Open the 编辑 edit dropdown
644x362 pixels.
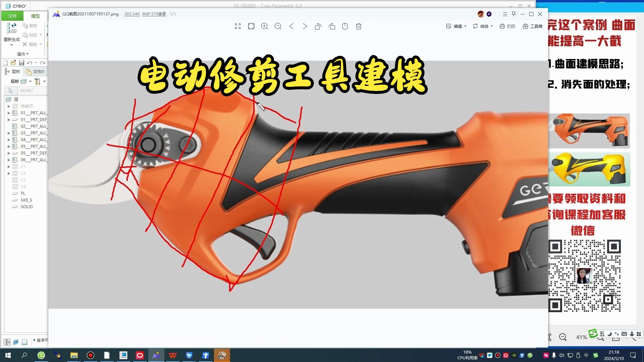coord(456,26)
